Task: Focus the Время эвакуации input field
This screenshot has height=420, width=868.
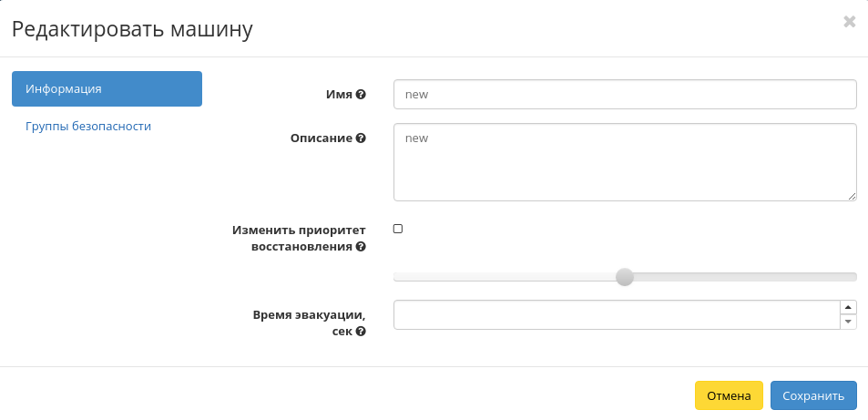Action: (616, 315)
